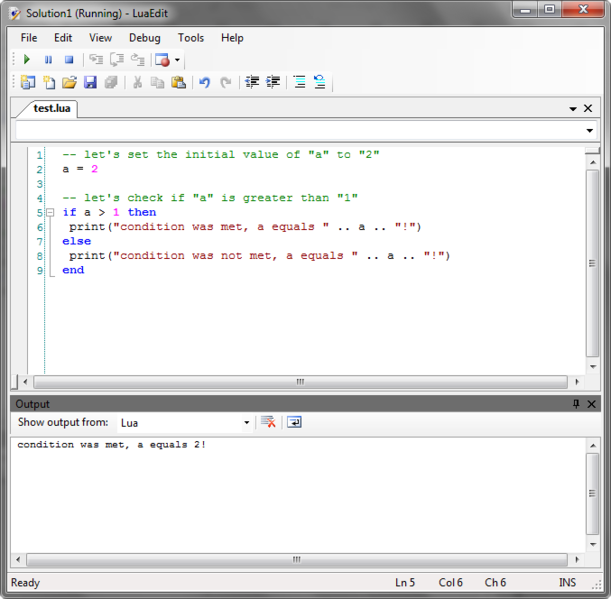Click the "Ln 5" status bar entry
Image resolution: width=611 pixels, height=599 pixels.
(x=405, y=582)
